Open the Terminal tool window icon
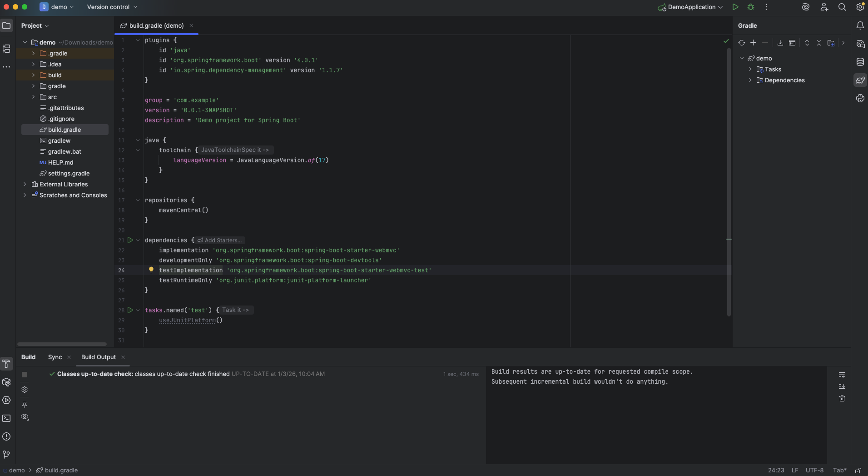This screenshot has width=868, height=476. coord(6,418)
